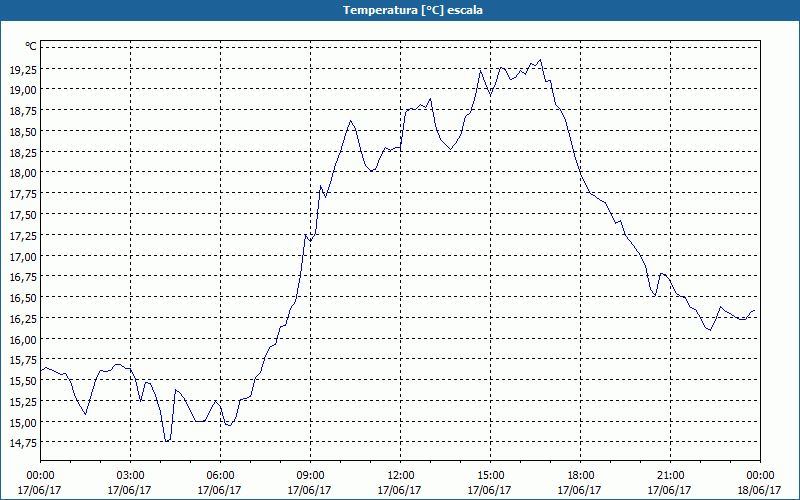Screen dimensions: 800x500
Task: Click the °C unit label
Action: (x=31, y=46)
